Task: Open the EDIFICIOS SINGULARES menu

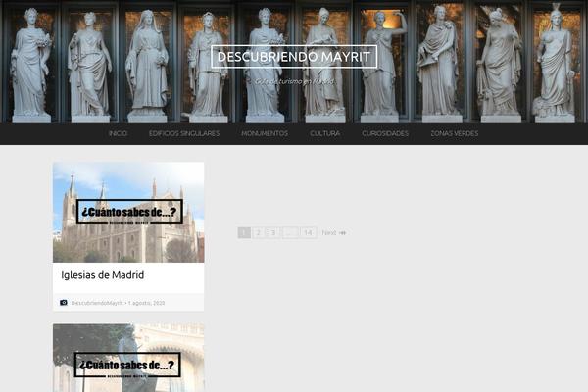Action: click(184, 133)
